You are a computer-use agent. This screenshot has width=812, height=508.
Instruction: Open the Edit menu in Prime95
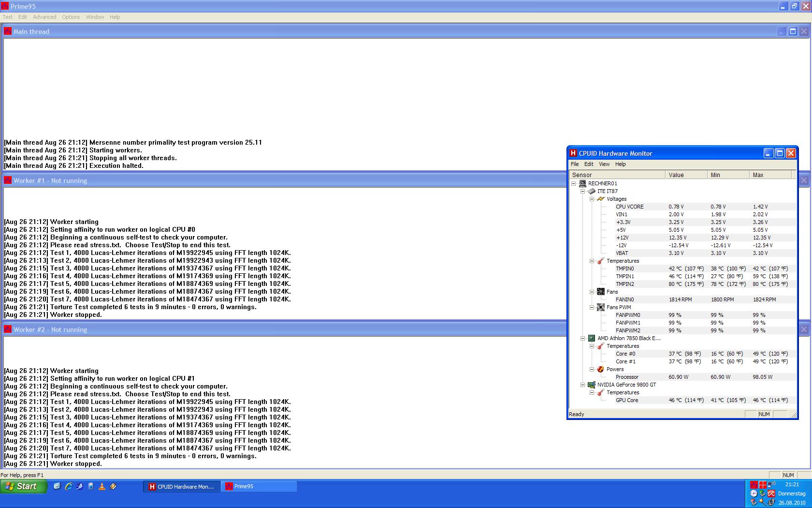pyautogui.click(x=23, y=17)
